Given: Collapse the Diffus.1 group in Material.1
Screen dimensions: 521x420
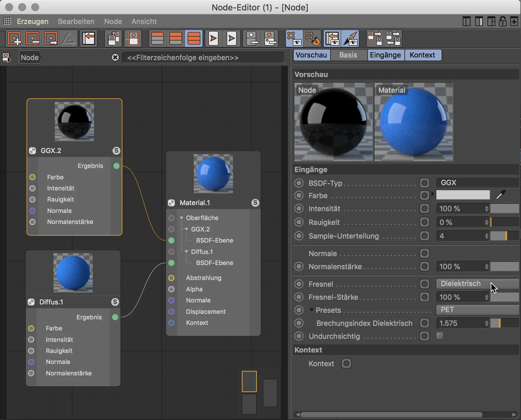Looking at the screenshot, I should 187,252.
